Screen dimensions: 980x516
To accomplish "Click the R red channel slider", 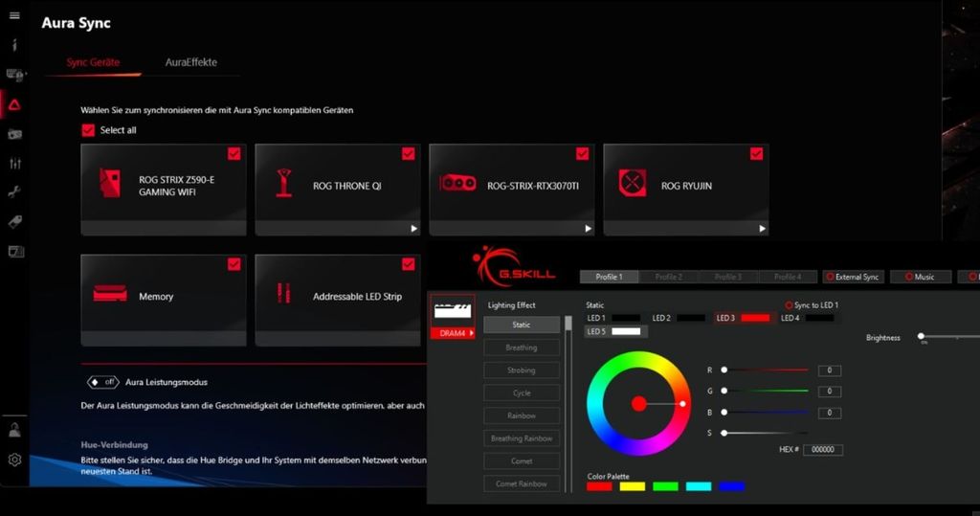I will tap(766, 370).
